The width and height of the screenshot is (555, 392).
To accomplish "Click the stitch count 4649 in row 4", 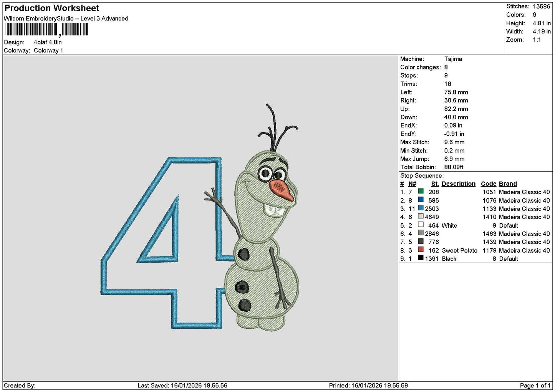I will point(432,217).
